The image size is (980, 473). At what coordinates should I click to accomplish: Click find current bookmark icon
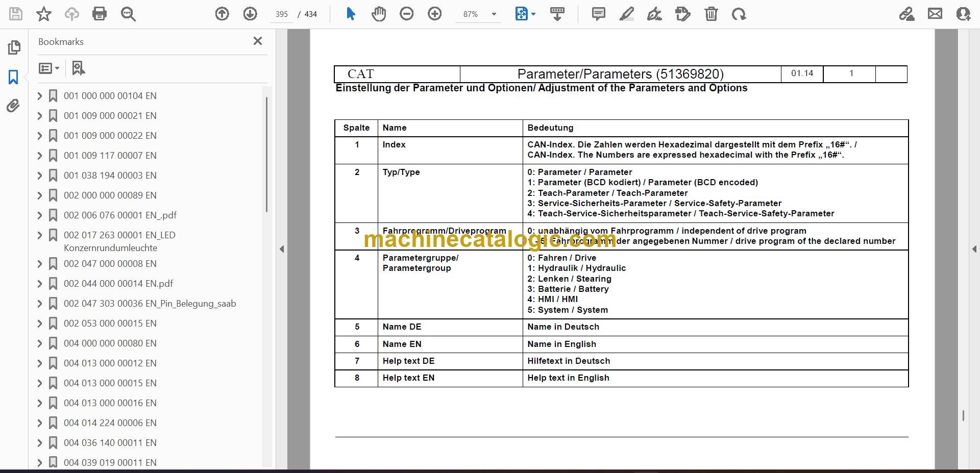78,68
